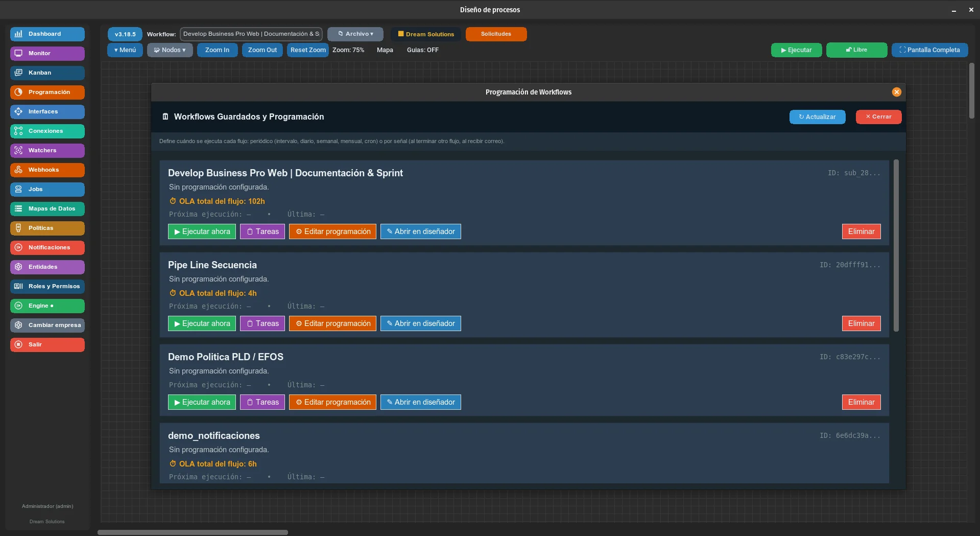Open the Watchers section
The height and width of the screenshot is (536, 980).
click(x=47, y=150)
